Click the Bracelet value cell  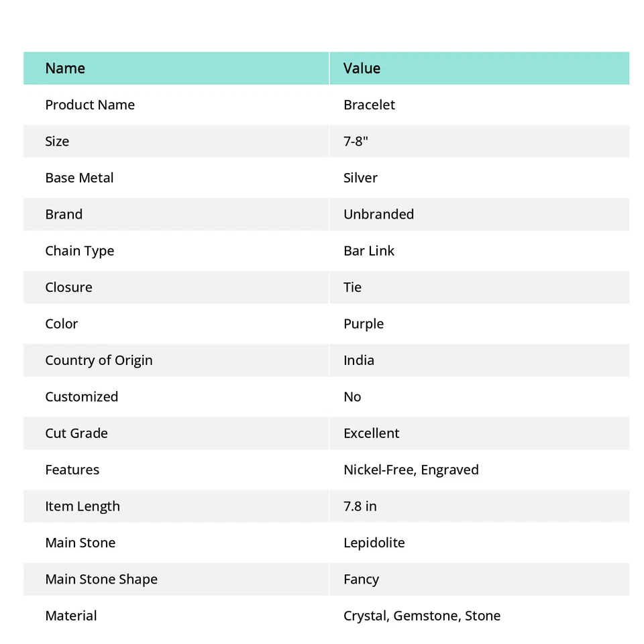pyautogui.click(x=369, y=105)
